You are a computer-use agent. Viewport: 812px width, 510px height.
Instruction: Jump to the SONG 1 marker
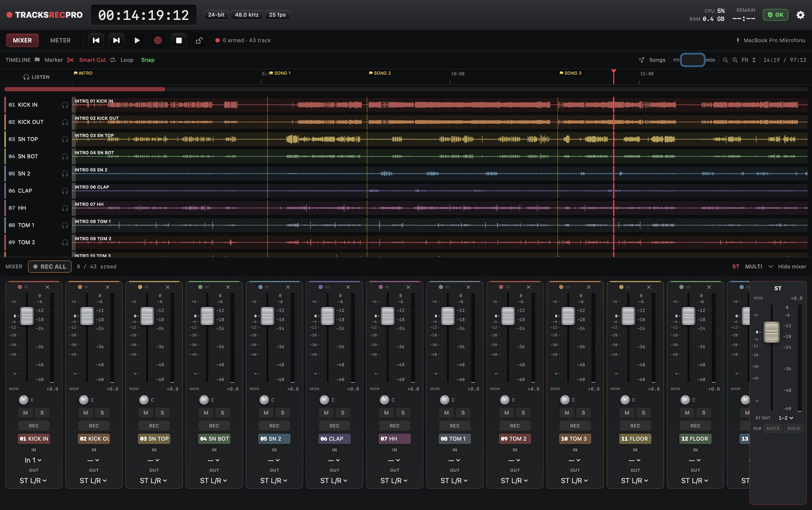pos(280,73)
